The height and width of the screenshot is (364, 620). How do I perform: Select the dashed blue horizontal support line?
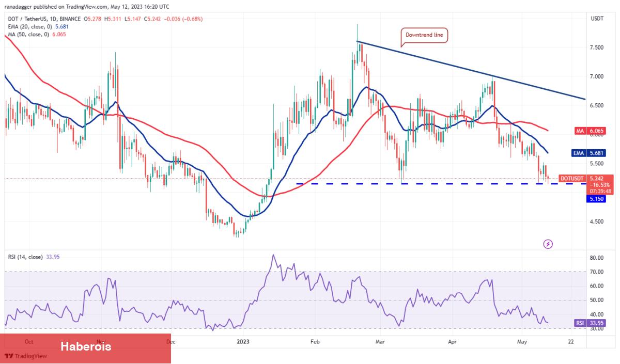441,183
